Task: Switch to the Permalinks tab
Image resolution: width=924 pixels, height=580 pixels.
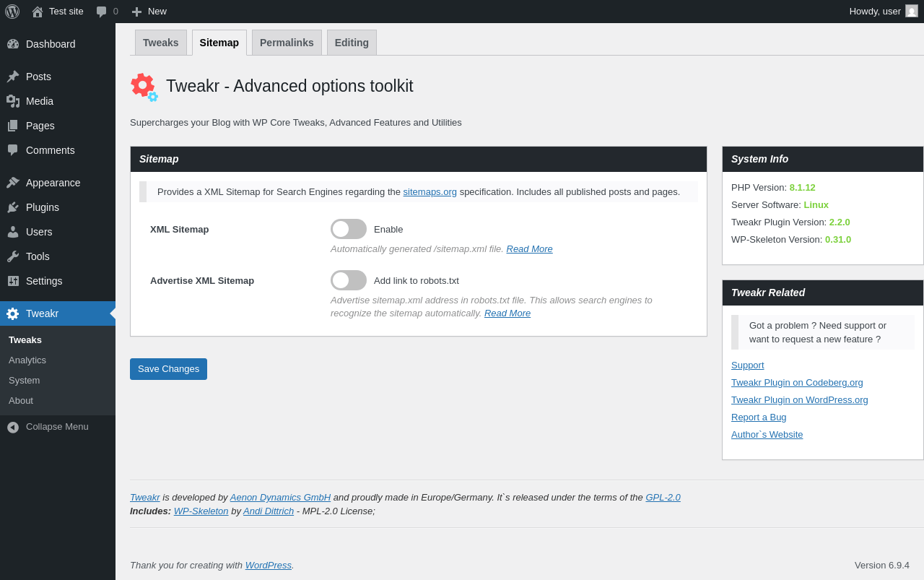Action: click(x=287, y=43)
